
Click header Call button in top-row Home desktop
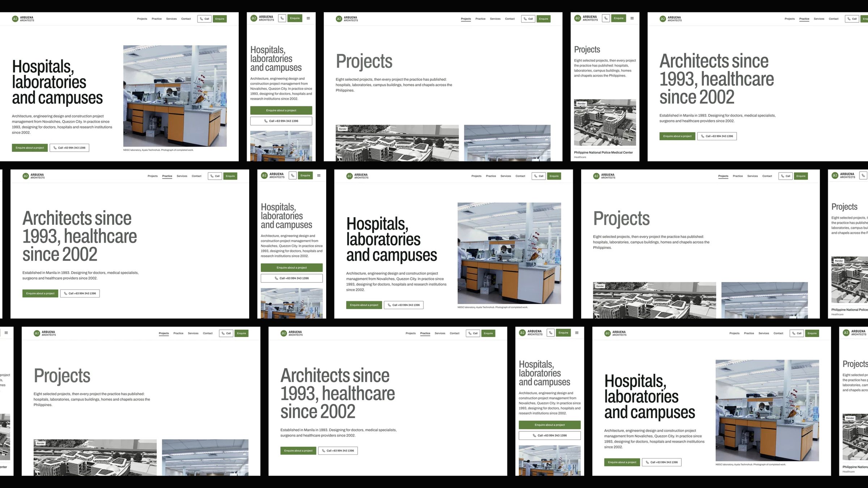pos(204,19)
